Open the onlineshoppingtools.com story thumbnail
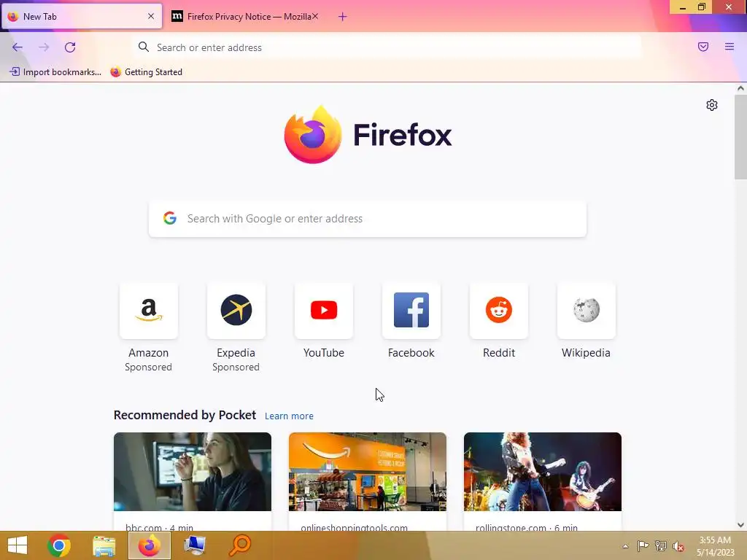 coord(368,472)
